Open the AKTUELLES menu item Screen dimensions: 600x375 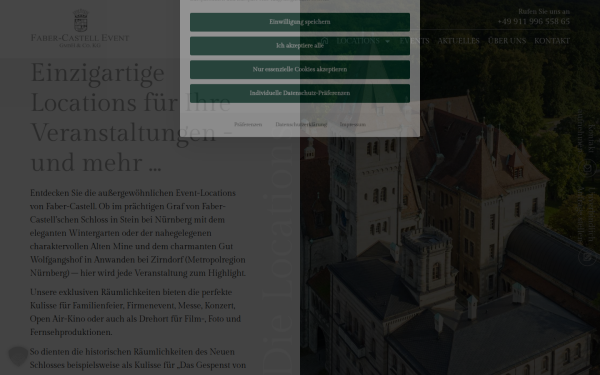[x=458, y=41]
